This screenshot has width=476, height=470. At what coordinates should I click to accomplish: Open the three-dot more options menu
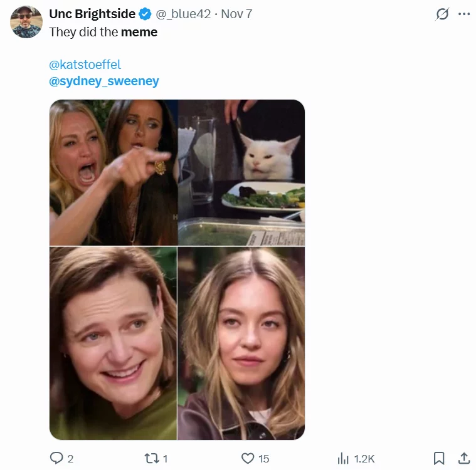pos(464,14)
